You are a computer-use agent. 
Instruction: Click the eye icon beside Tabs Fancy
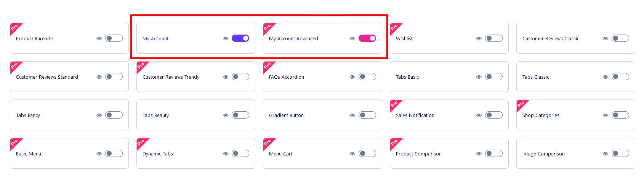point(99,115)
